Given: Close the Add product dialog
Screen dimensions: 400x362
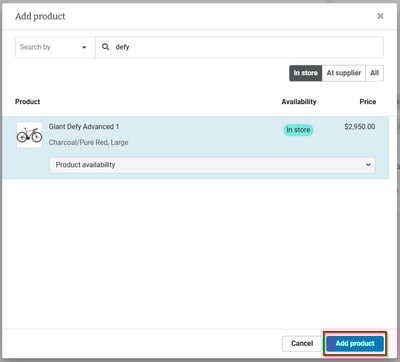Looking at the screenshot, I should pyautogui.click(x=380, y=16).
